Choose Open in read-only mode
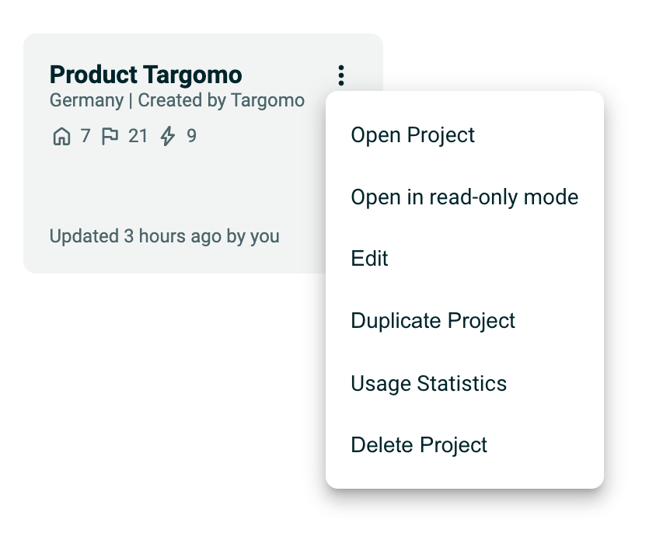The width and height of the screenshot is (670, 547). tap(464, 197)
